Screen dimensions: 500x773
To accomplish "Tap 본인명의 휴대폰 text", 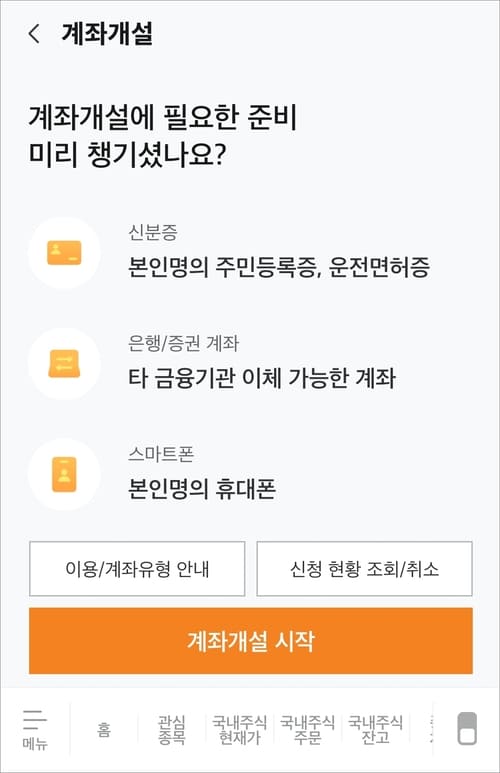I will [202, 489].
